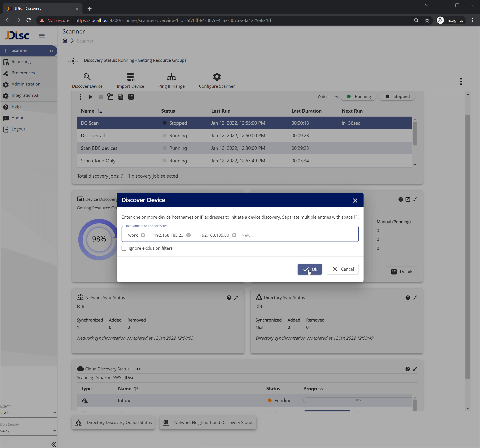
Task: Run the selected discovery job
Action: 90,97
